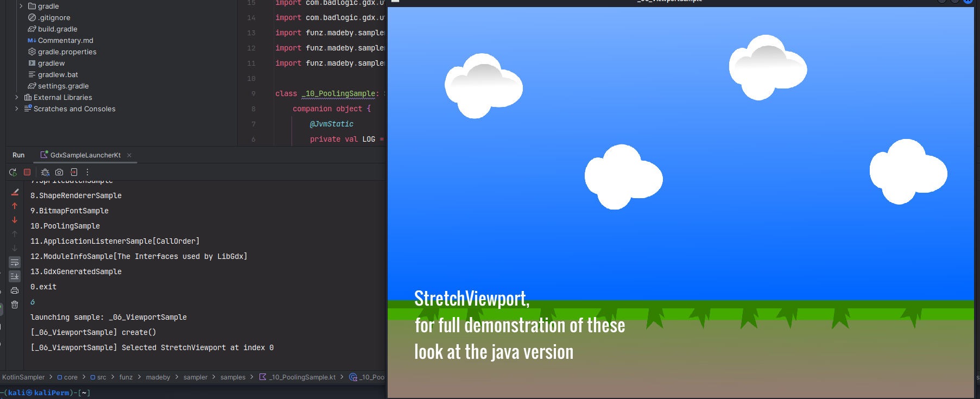
Task: Rerun GdxSampleLauncherKt with the rerun icon
Action: point(13,172)
